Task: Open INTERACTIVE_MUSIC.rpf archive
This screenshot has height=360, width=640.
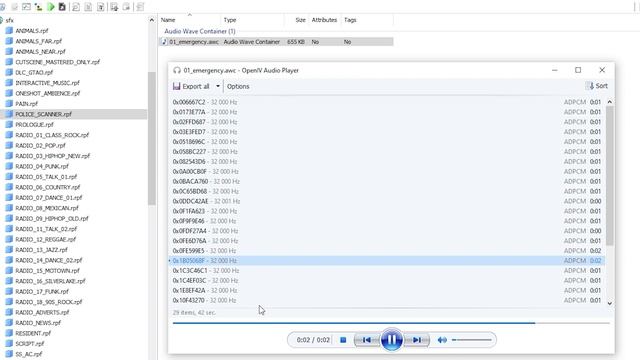Action: point(47,83)
